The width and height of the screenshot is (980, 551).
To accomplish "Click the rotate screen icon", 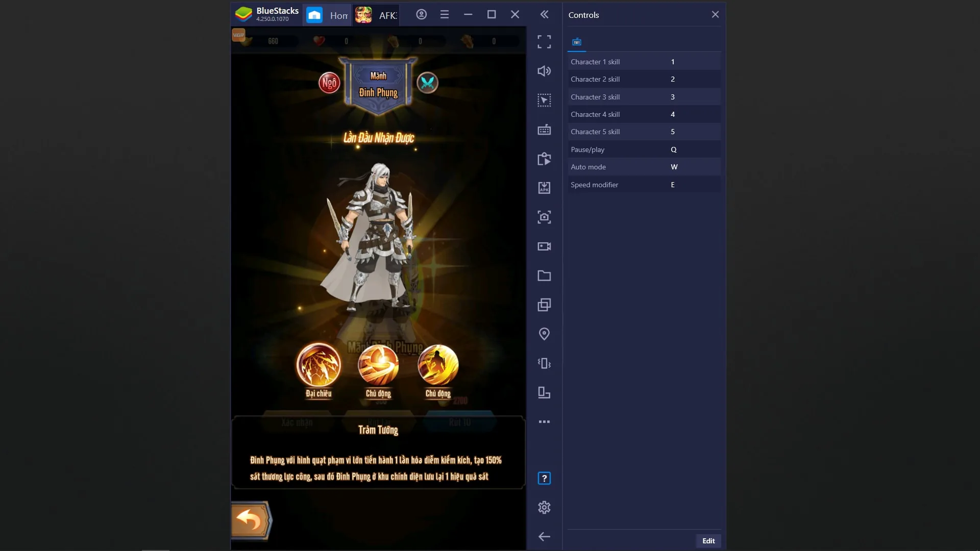I will coord(544,393).
